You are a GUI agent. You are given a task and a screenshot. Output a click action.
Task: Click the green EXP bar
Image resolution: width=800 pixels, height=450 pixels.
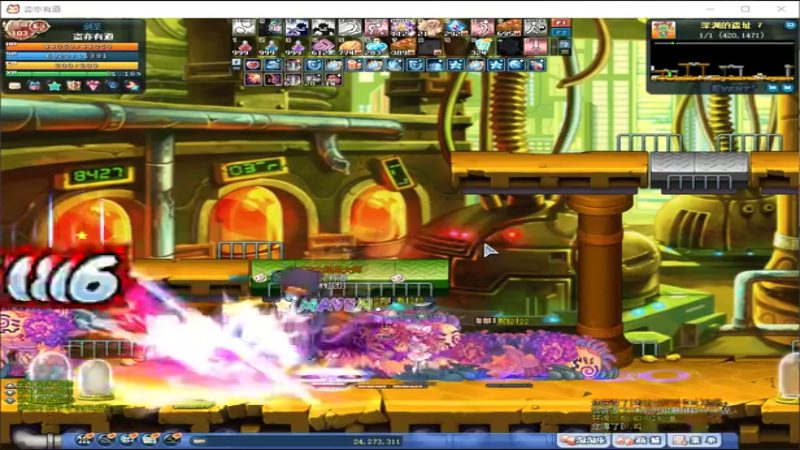tap(74, 73)
